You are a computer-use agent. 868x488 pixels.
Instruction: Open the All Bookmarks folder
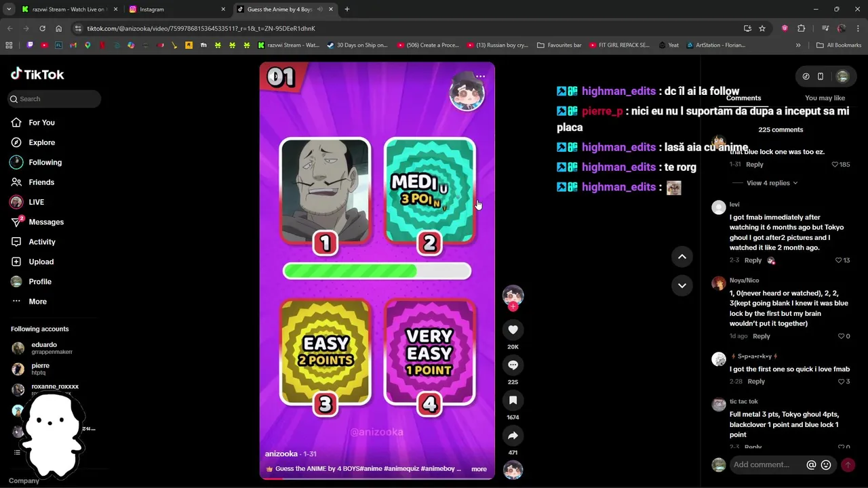839,45
